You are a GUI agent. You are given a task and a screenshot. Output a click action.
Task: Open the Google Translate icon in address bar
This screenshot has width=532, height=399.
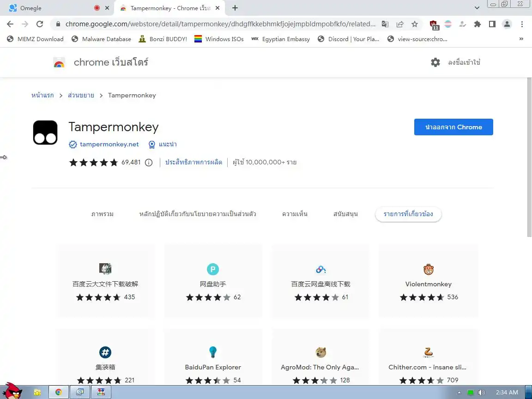click(x=385, y=24)
